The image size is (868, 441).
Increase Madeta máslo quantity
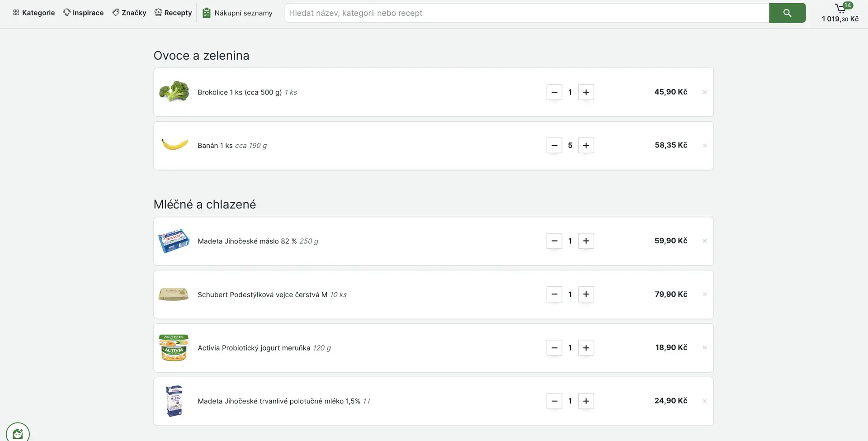click(586, 241)
